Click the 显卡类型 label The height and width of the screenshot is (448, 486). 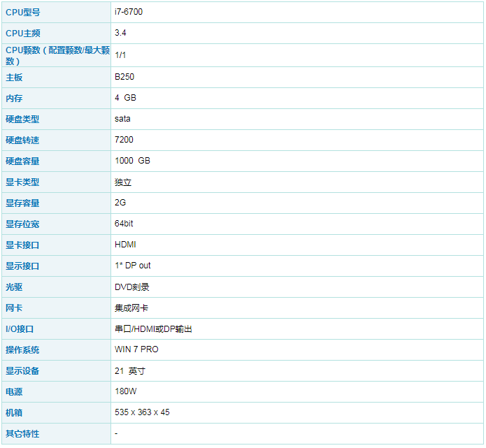[x=22, y=182]
